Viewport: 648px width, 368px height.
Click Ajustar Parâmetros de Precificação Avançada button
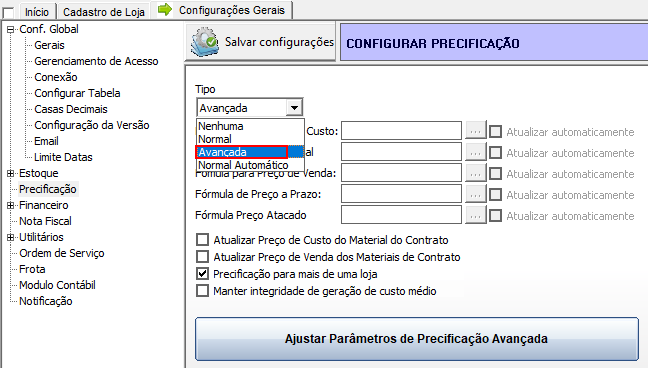417,339
